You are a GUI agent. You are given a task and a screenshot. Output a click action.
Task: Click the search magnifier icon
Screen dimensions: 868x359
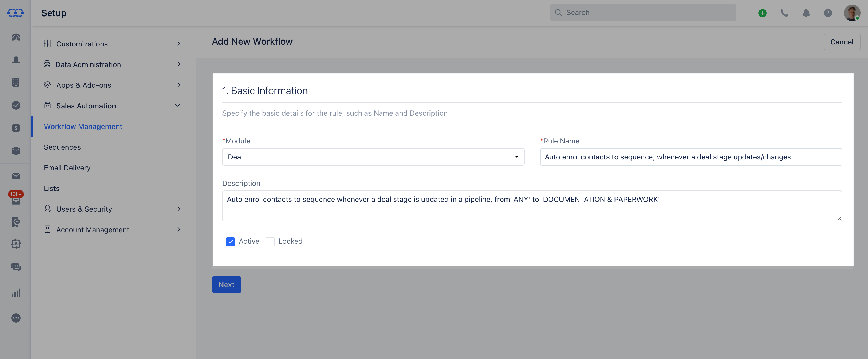pyautogui.click(x=558, y=13)
